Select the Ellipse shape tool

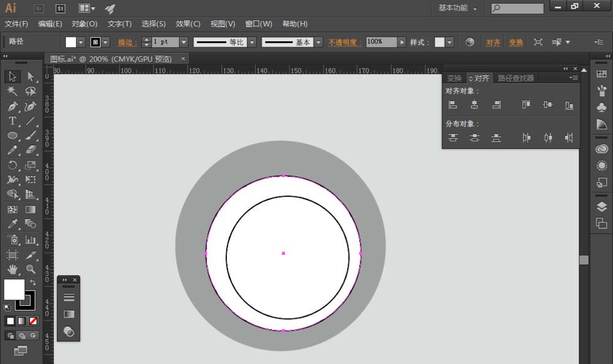(12, 135)
